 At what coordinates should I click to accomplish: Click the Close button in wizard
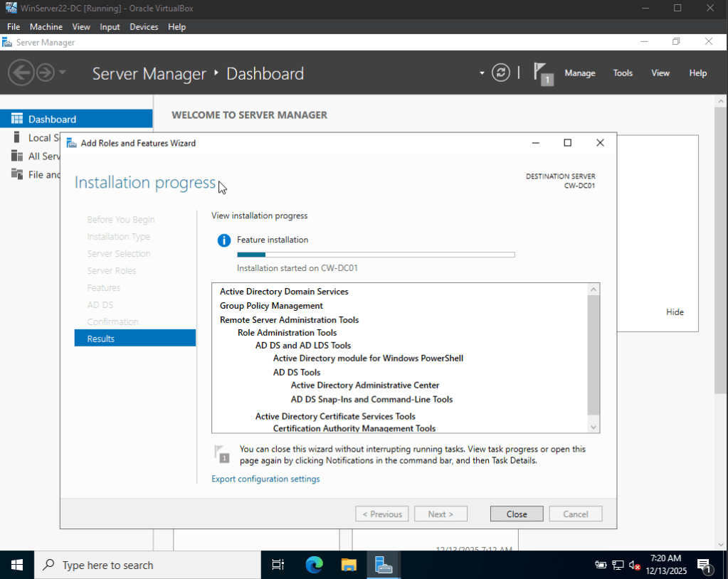517,514
